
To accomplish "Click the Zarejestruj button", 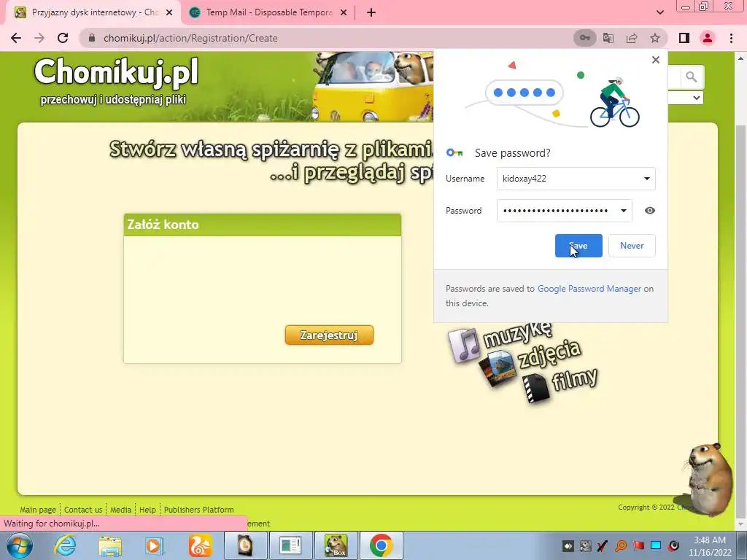I will coord(329,335).
